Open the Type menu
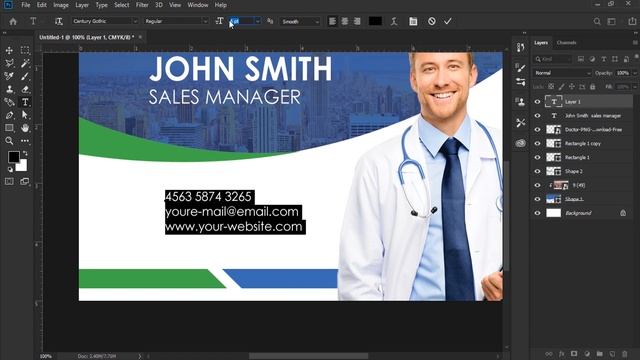Image resolution: width=640 pixels, height=360 pixels. [101, 5]
